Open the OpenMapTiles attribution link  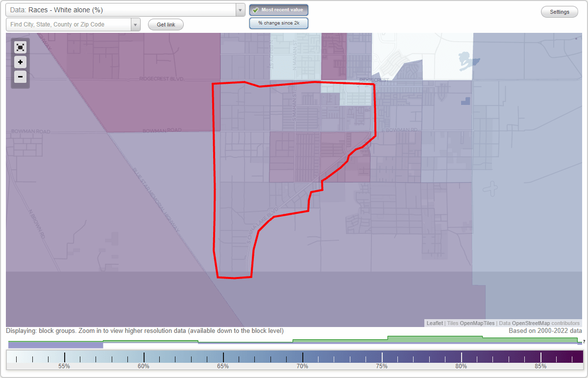tap(477, 323)
